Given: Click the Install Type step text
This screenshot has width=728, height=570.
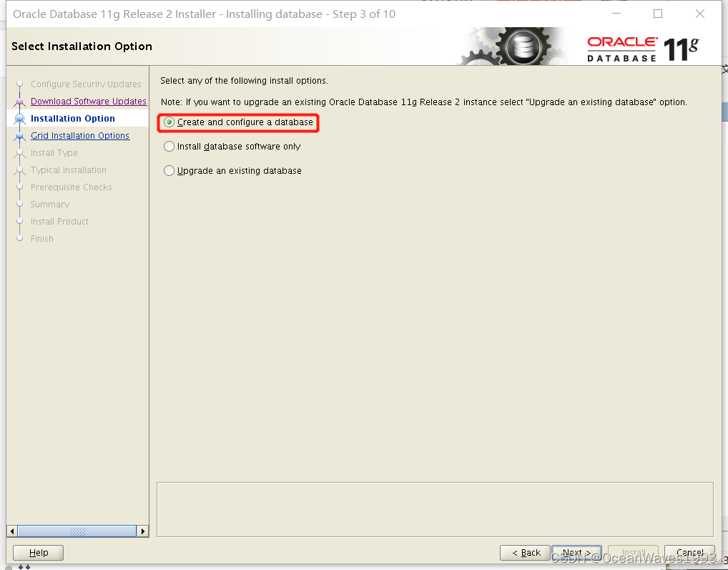Looking at the screenshot, I should point(54,153).
